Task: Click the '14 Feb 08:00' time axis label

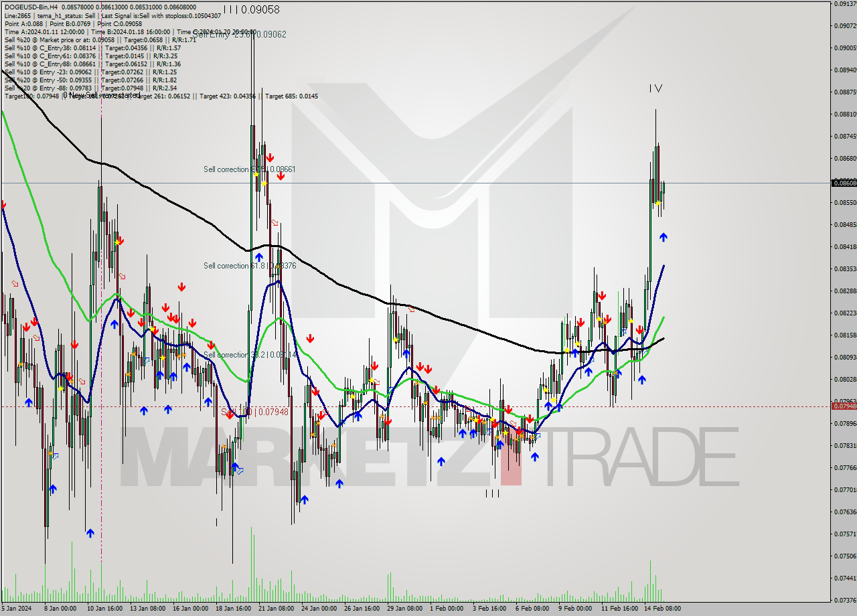Action: click(x=662, y=609)
